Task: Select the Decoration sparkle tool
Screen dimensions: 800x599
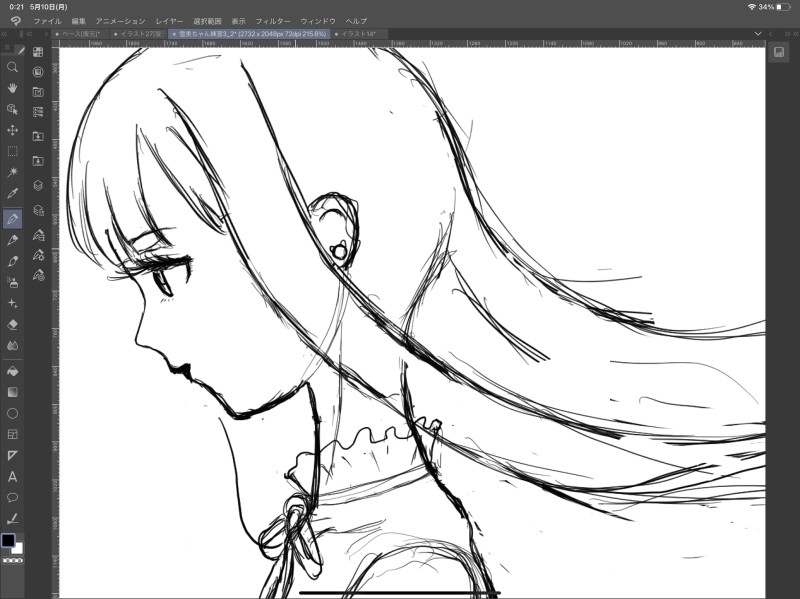Action: (x=12, y=303)
